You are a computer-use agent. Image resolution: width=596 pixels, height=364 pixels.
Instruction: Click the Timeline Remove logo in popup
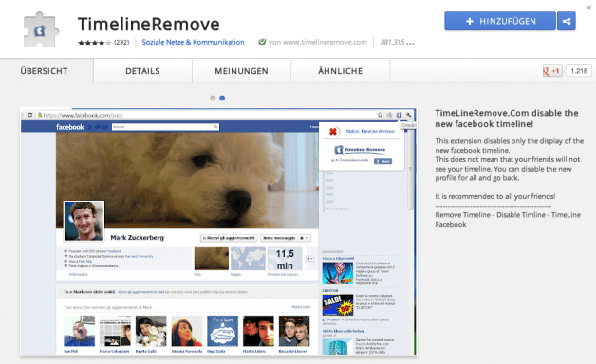coord(360,150)
